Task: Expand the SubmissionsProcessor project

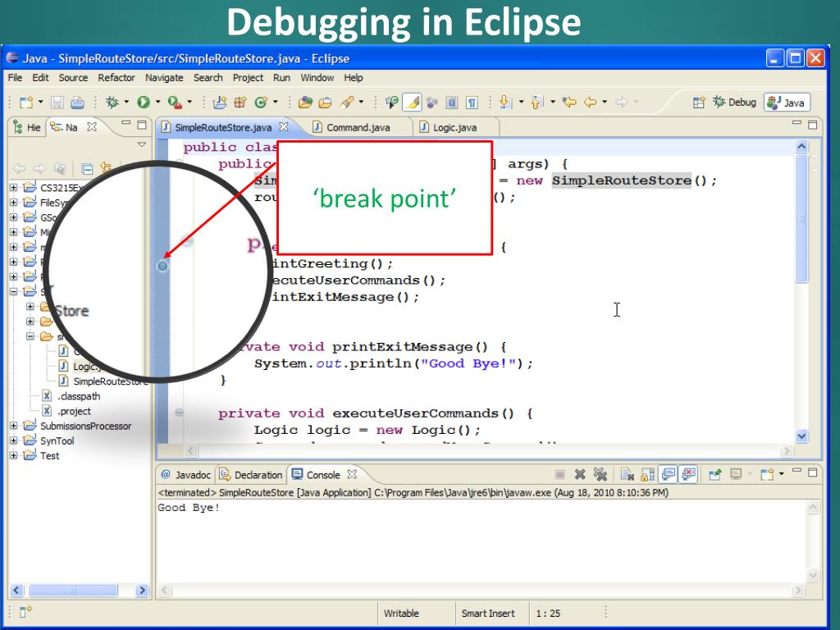Action: 14,426
